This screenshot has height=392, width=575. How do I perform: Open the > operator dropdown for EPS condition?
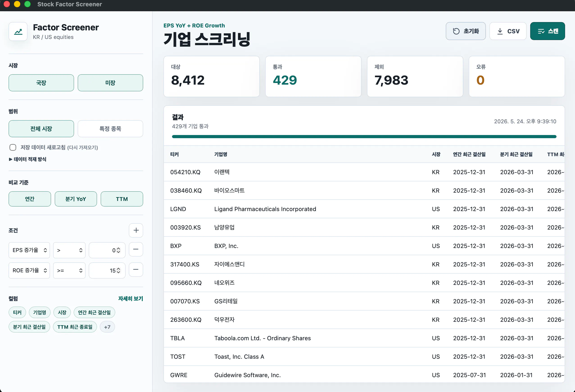pyautogui.click(x=69, y=250)
